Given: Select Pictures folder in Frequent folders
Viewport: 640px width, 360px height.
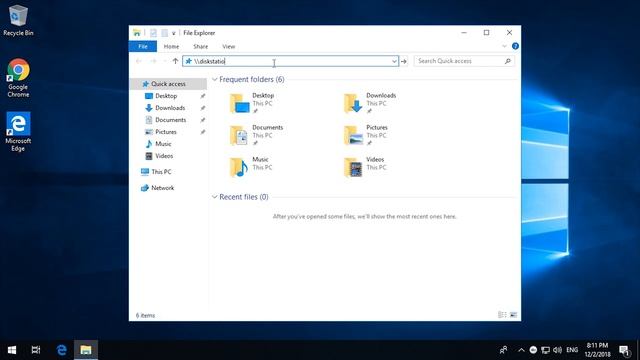Looking at the screenshot, I should pyautogui.click(x=366, y=135).
